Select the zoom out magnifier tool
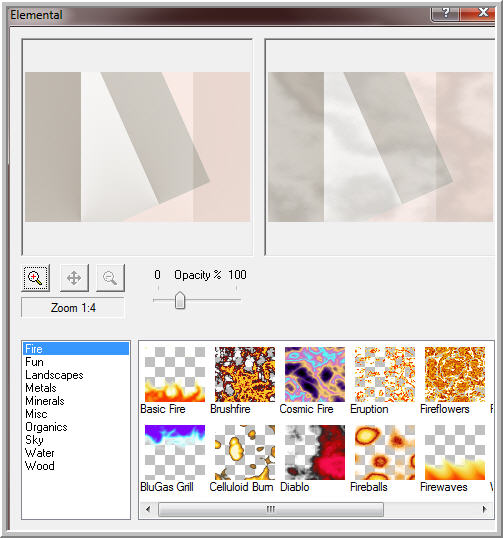Screen dimensions: 503x538 [x=110, y=278]
